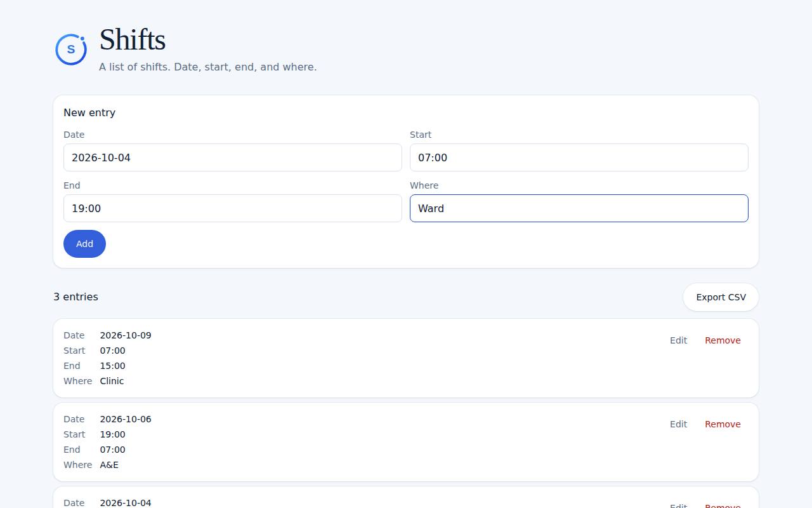Remove the 2026-10-06 A&E shift

[723, 424]
